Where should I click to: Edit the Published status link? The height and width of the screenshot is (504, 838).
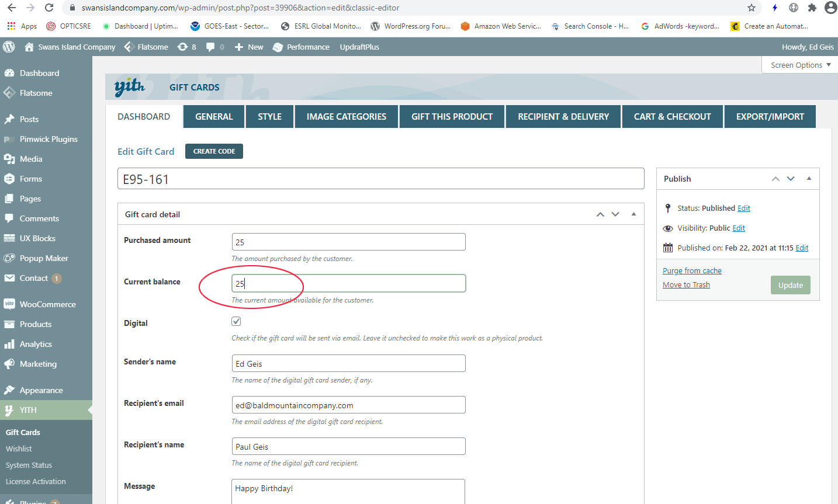pos(744,208)
